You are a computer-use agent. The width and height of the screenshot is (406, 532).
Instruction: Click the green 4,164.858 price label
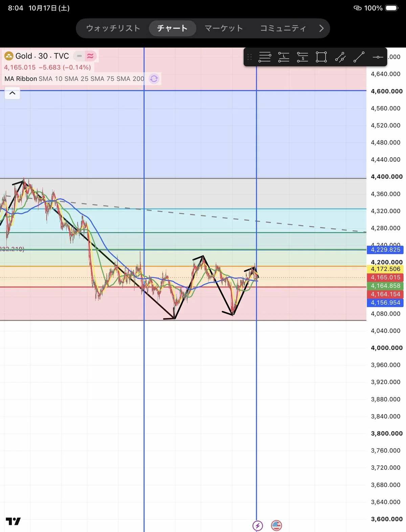coord(385,286)
